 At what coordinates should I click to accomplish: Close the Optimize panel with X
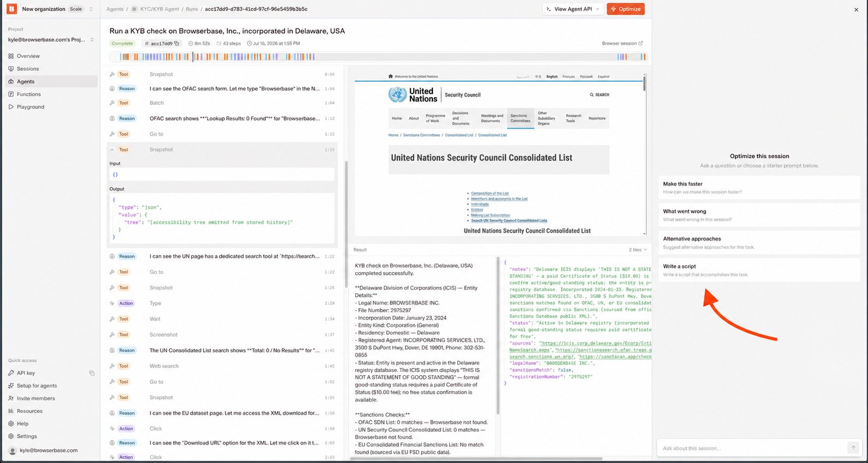(856, 10)
